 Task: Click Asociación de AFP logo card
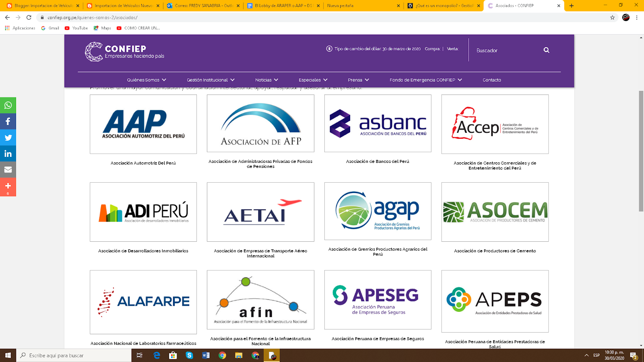(260, 123)
